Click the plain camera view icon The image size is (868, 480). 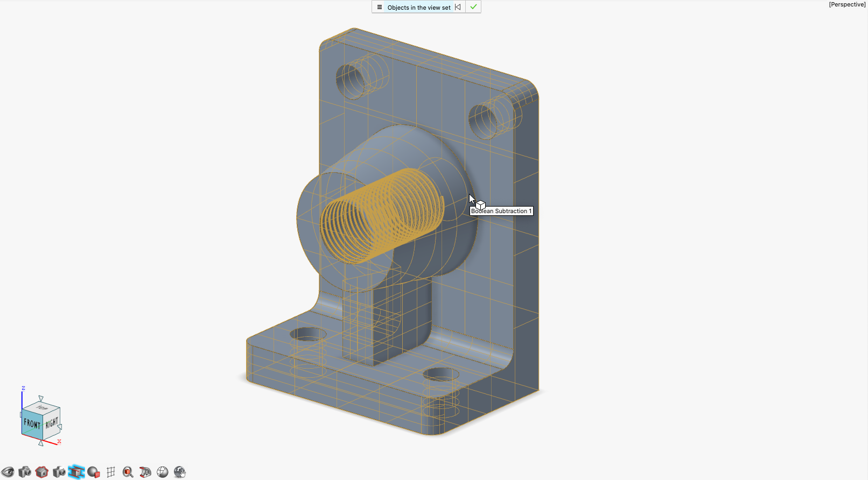point(25,472)
